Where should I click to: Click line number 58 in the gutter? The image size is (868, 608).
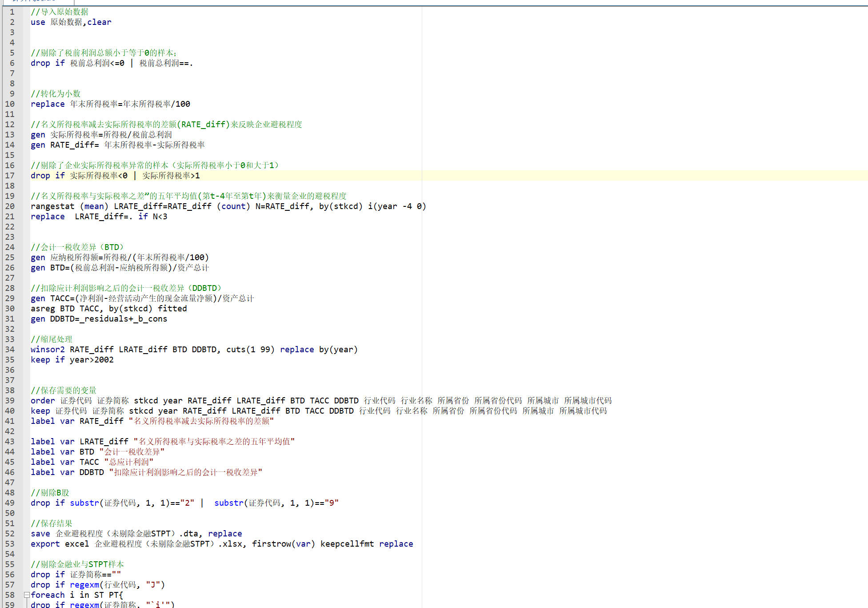point(10,595)
